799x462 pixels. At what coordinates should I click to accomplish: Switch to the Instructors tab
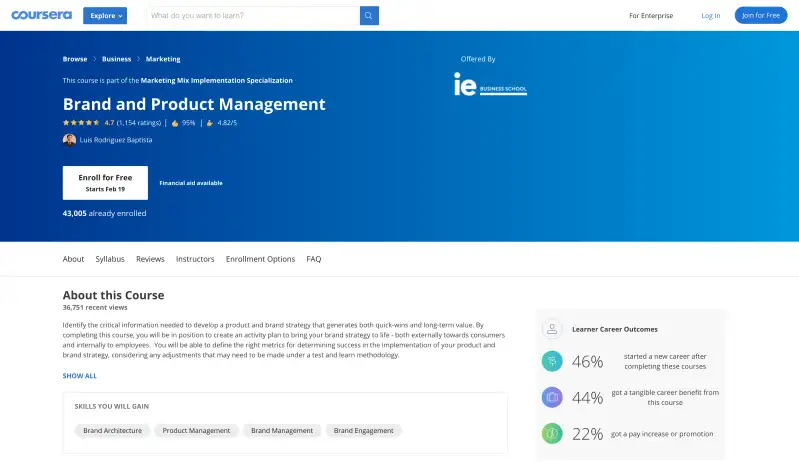click(x=195, y=259)
